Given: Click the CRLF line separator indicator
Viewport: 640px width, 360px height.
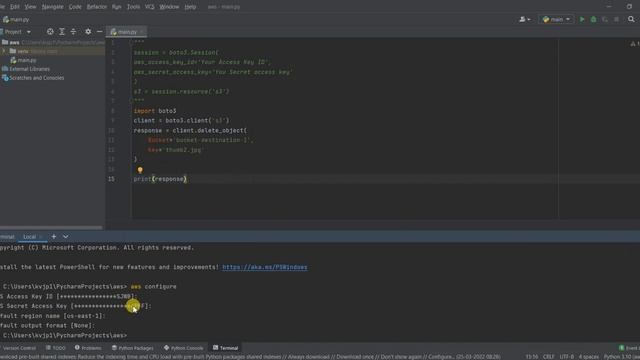Looking at the screenshot, I should (x=548, y=357).
